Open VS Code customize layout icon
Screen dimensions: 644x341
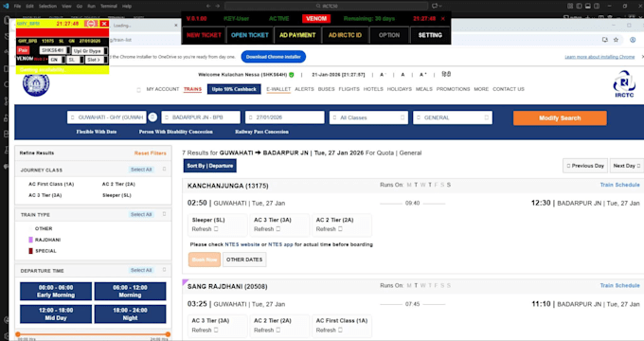[x=570, y=6]
